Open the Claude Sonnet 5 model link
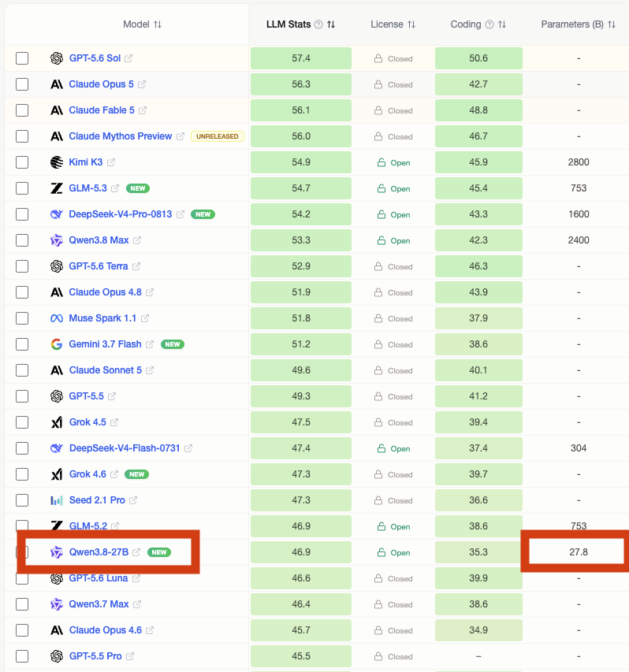 (x=106, y=370)
